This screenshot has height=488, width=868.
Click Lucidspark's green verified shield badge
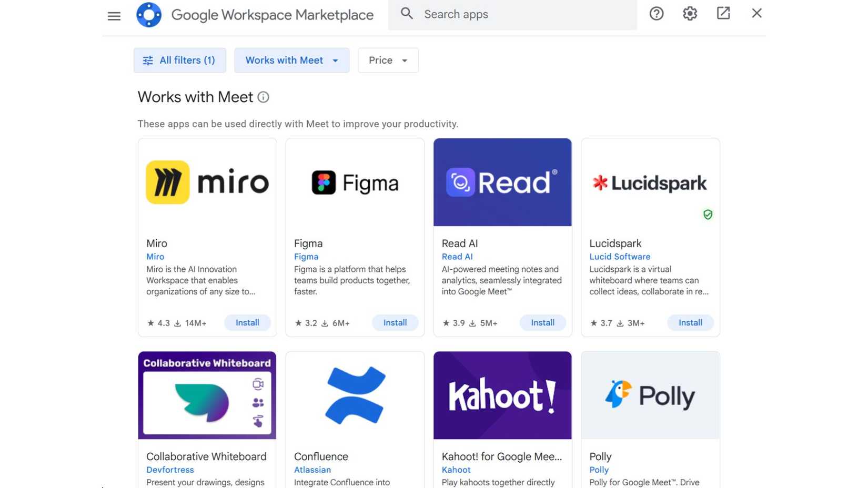pyautogui.click(x=708, y=215)
